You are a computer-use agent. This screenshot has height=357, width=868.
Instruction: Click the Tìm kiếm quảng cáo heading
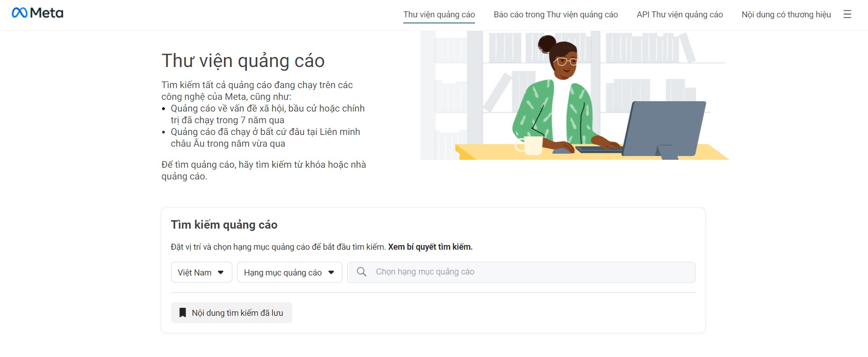(224, 225)
